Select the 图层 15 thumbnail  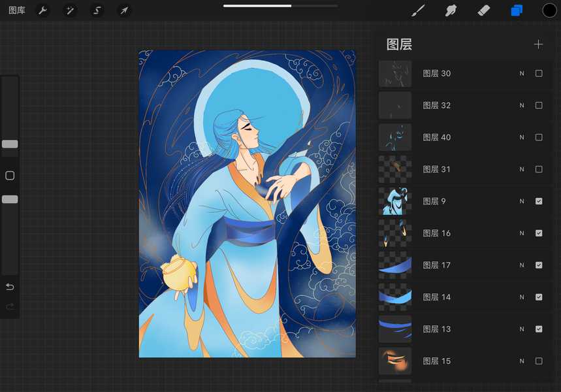395,361
